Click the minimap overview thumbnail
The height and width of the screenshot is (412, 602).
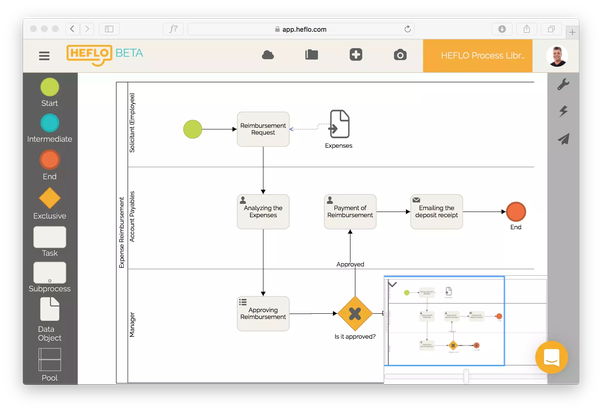click(444, 321)
